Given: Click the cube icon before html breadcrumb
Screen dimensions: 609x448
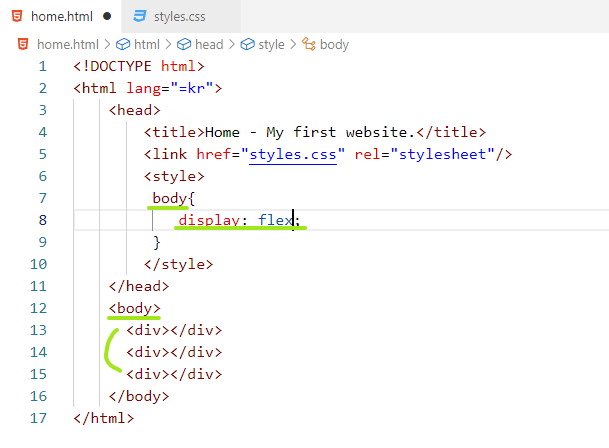Looking at the screenshot, I should point(123,44).
